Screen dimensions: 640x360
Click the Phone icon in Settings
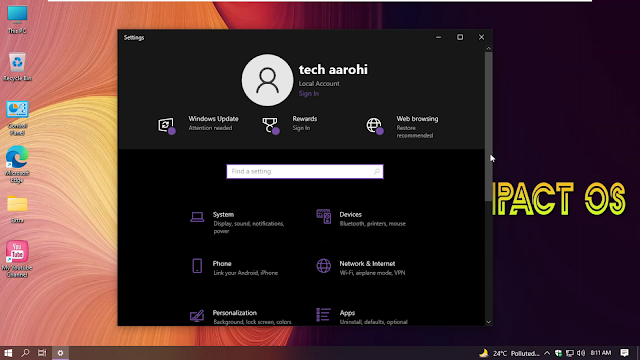point(197,266)
